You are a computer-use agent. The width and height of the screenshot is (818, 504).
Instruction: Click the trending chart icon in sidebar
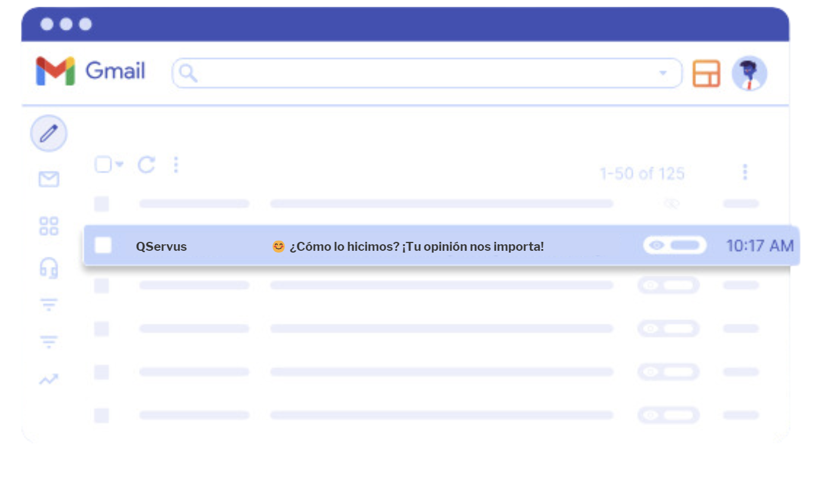[x=48, y=379]
